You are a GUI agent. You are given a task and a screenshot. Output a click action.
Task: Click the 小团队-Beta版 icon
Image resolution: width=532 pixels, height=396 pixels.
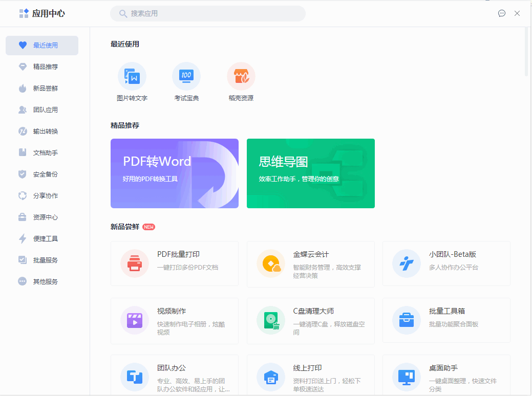point(407,263)
